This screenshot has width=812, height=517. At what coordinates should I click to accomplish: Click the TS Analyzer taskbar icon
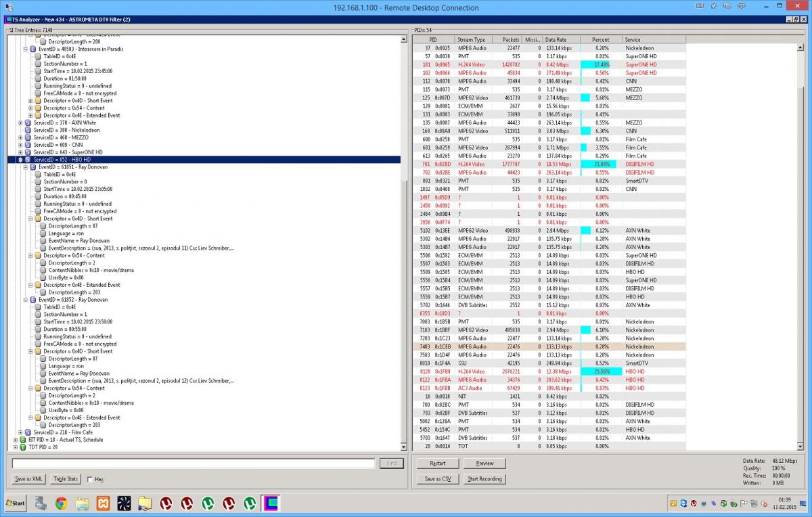point(270,503)
